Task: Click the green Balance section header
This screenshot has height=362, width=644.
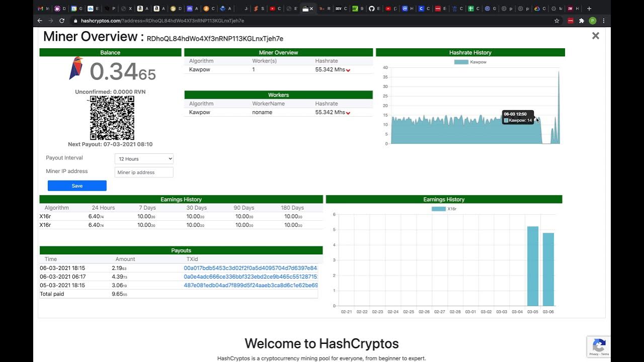Action: coord(110,52)
